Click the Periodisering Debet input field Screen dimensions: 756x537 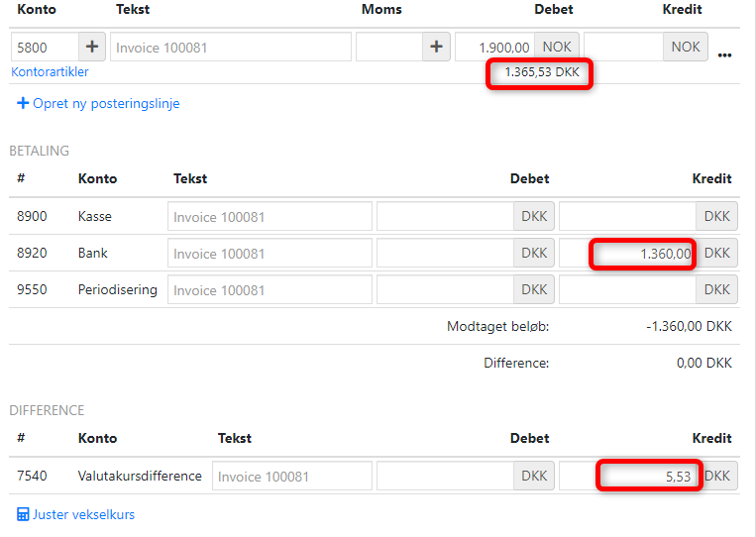point(445,289)
